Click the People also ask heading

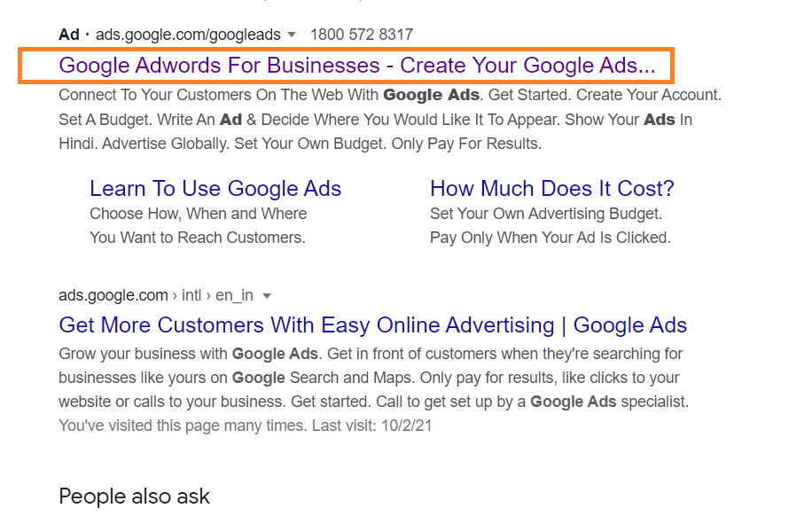click(134, 496)
